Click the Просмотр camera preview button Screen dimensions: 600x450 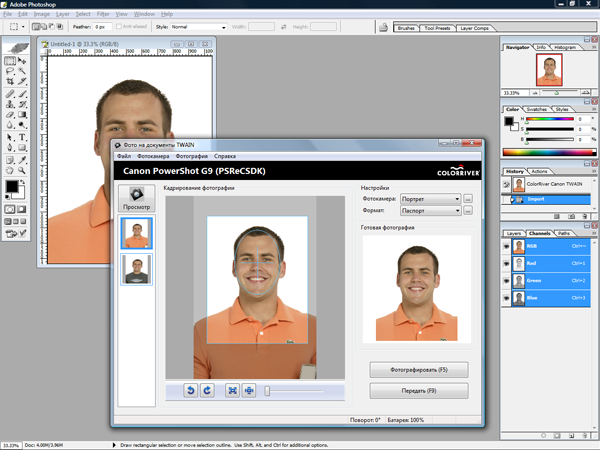tap(137, 198)
